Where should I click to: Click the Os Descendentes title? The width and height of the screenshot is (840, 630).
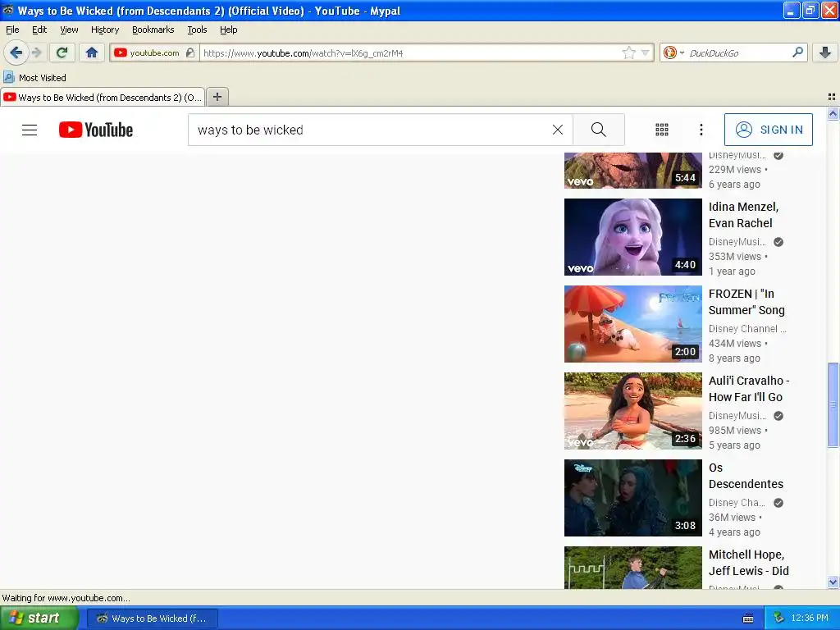pyautogui.click(x=746, y=476)
